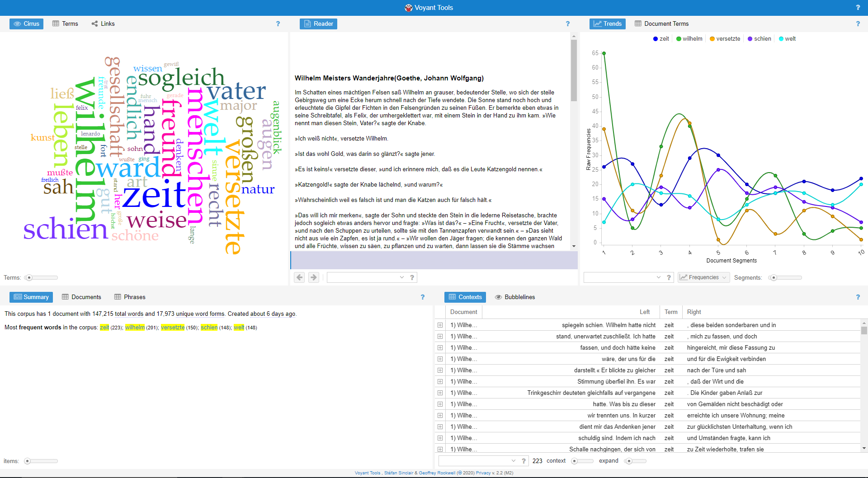This screenshot has width=868, height=478.
Task: Click the highlighted word wilhelm in Summary
Action: point(135,328)
